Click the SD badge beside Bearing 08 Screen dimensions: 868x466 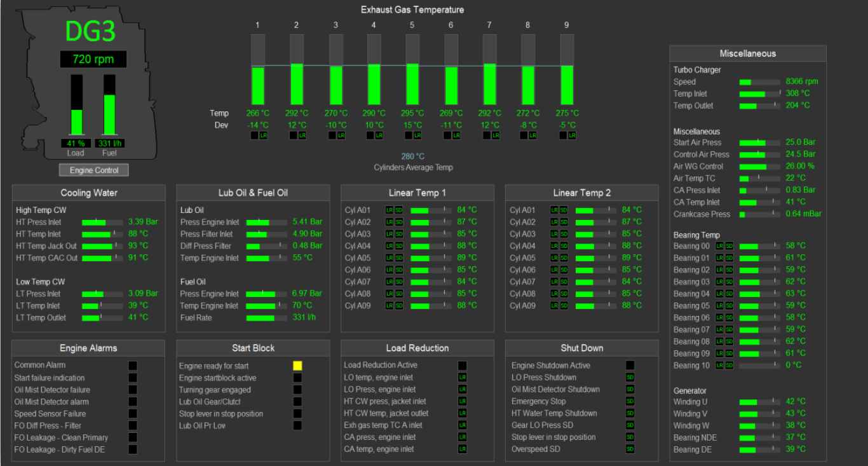(729, 341)
